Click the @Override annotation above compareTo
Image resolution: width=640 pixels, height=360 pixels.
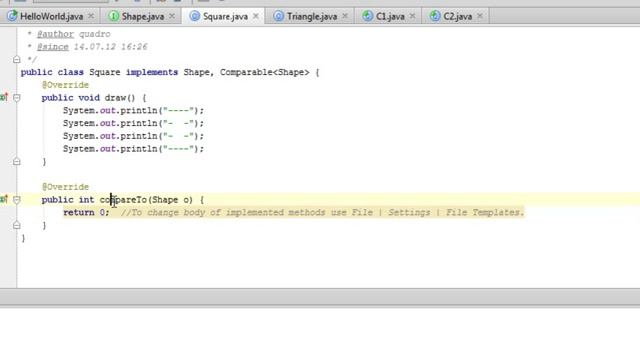point(65,187)
